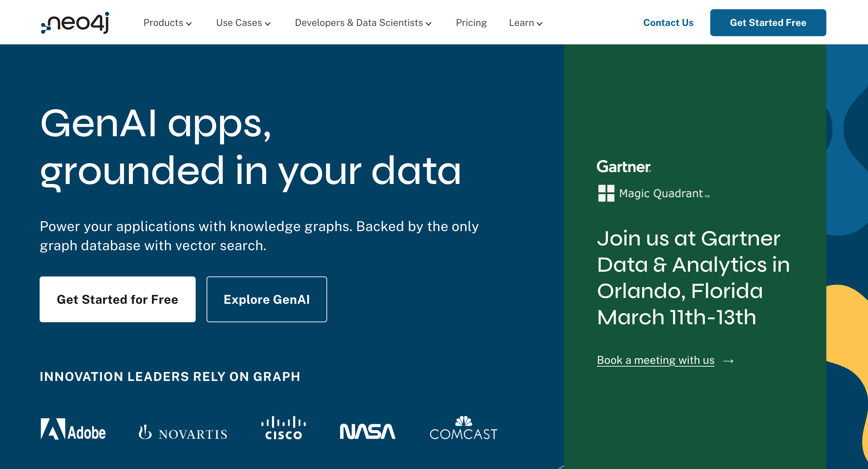Click arrow next to Book a meeting
Image resolution: width=868 pixels, height=469 pixels.
tap(728, 361)
